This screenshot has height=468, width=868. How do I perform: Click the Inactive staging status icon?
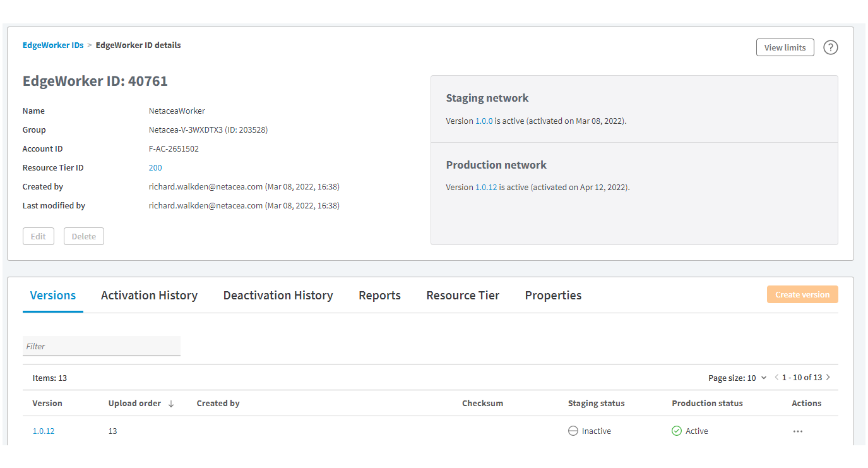coord(573,431)
